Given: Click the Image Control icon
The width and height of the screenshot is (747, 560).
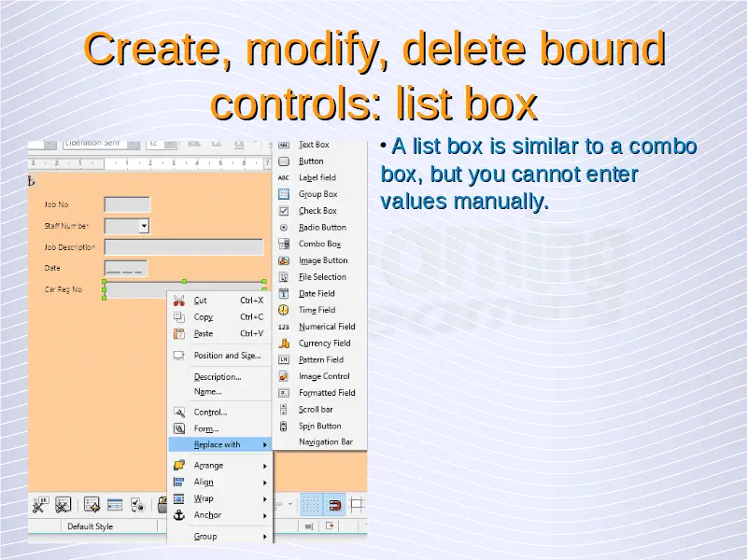Looking at the screenshot, I should pyautogui.click(x=284, y=376).
